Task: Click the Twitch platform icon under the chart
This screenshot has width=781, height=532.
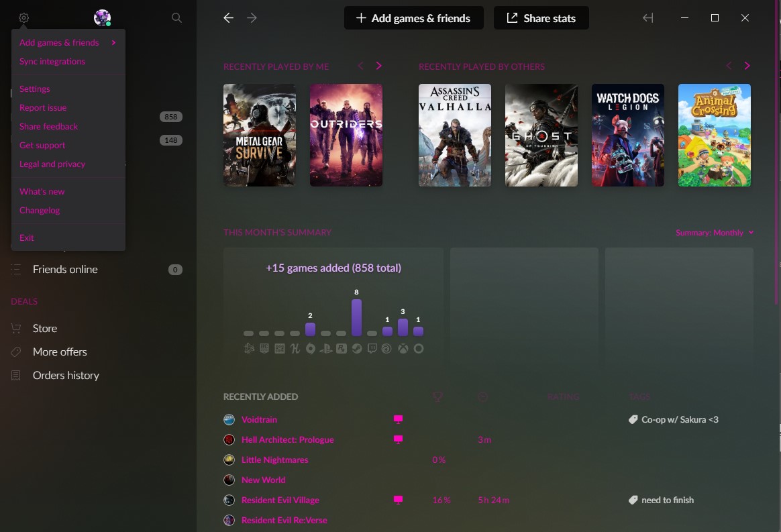Action: [372, 349]
